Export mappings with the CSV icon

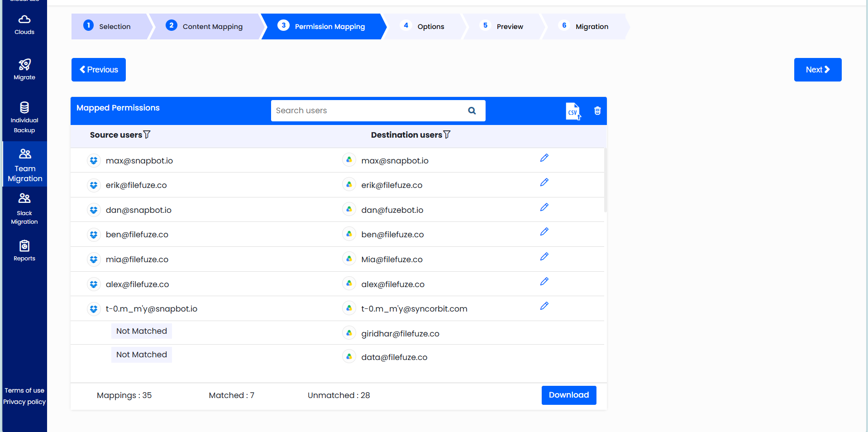[573, 111]
